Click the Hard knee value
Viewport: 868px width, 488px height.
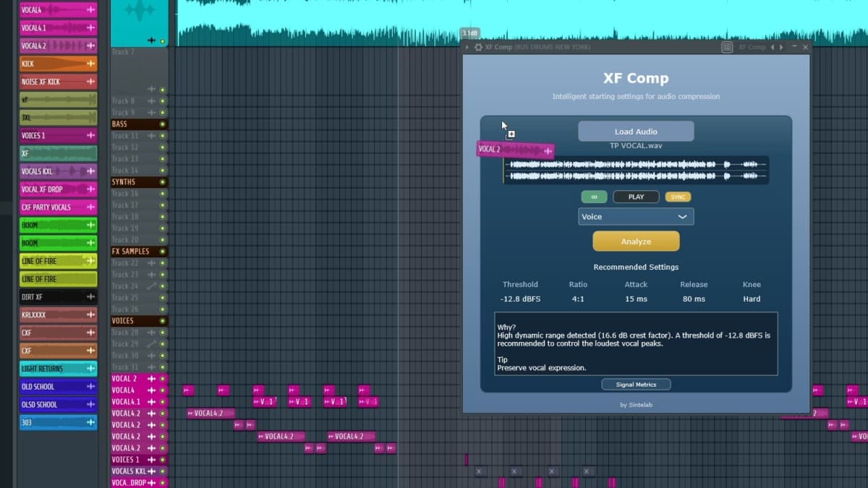coord(752,299)
